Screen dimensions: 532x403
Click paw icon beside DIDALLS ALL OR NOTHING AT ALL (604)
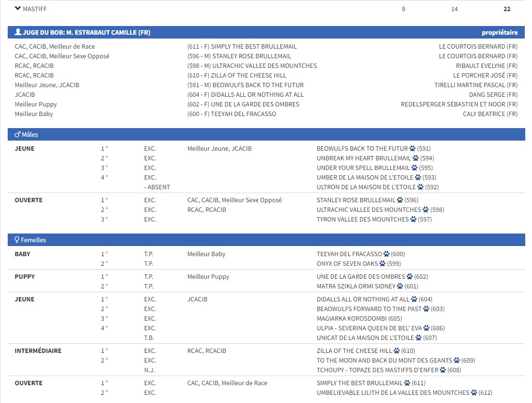point(414,299)
